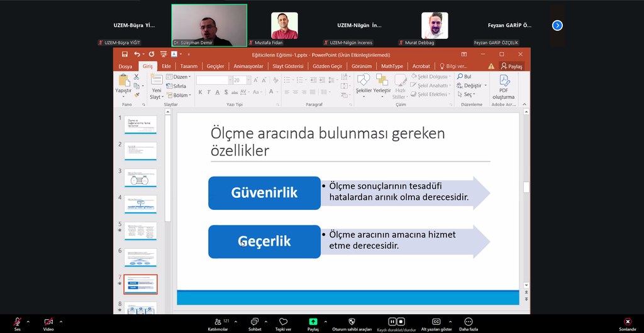Click PDF oluşturma in the ribbon
The height and width of the screenshot is (333, 644).
coord(503,87)
